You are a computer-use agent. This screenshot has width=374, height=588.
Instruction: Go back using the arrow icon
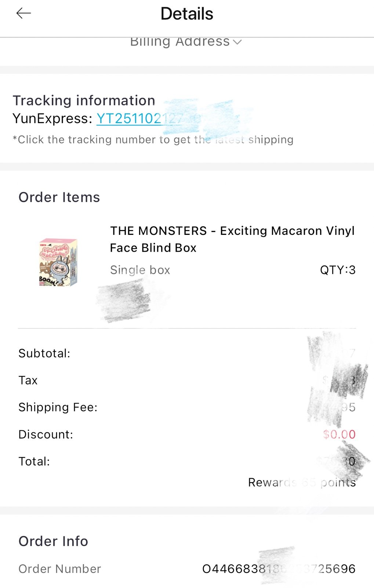point(23,14)
